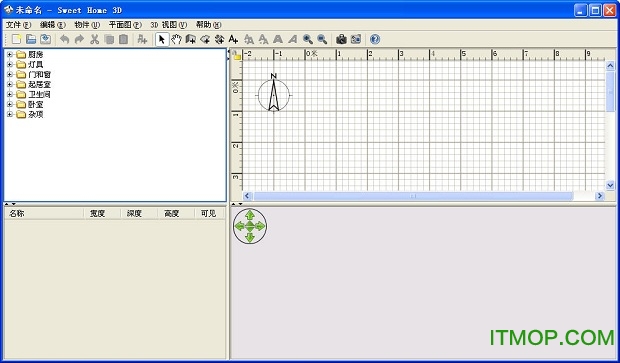The image size is (620, 363).
Task: Open the 文件(F) menu
Action: [x=18, y=25]
